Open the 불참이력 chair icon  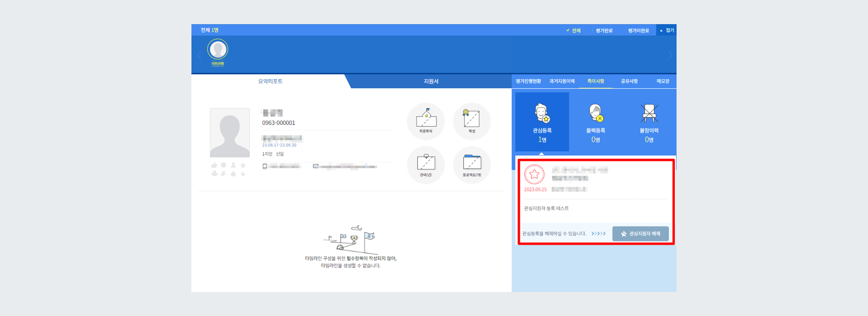[649, 113]
